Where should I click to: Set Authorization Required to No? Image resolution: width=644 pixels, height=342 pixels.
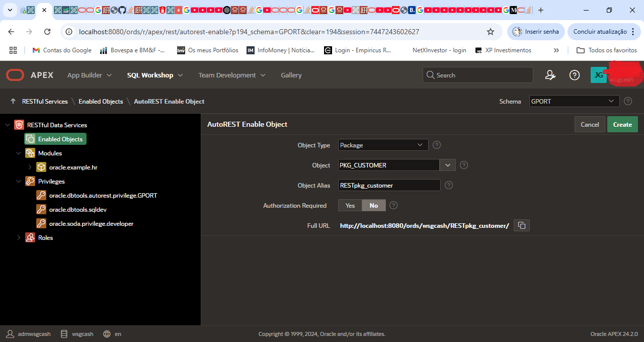click(374, 205)
